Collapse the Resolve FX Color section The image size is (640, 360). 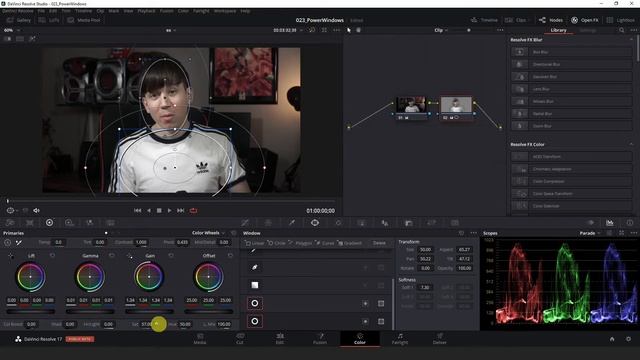631,144
